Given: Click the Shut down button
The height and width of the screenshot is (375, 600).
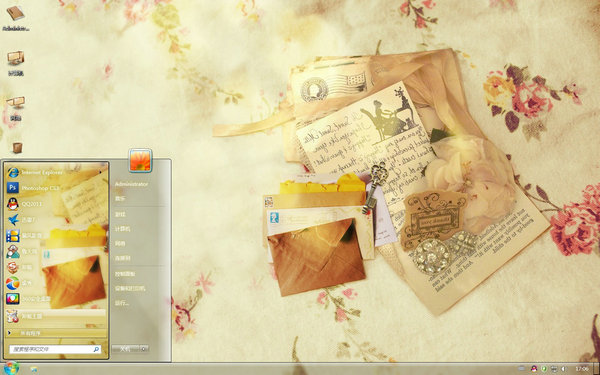Looking at the screenshot, I should click(126, 349).
